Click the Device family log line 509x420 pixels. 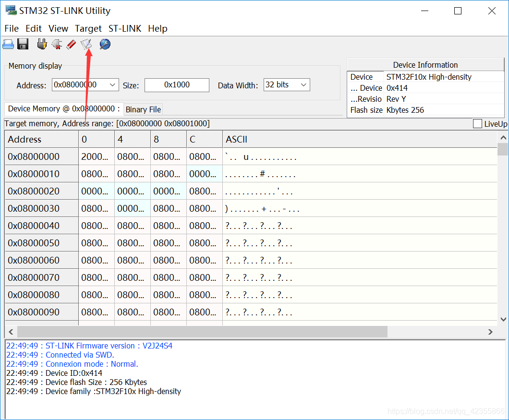94,391
